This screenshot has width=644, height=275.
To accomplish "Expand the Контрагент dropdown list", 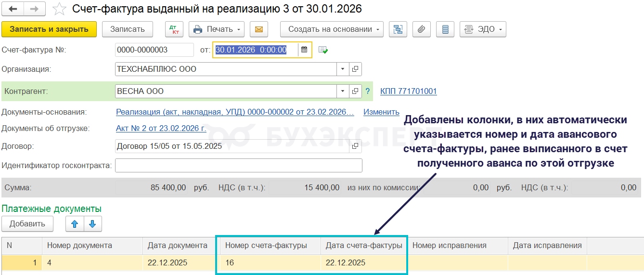I will pyautogui.click(x=343, y=91).
